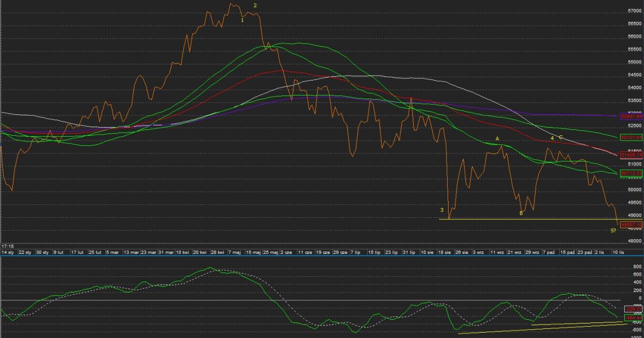The width and height of the screenshot is (644, 338).
Task: Select the wave '4' annotation label
Action: (552, 138)
